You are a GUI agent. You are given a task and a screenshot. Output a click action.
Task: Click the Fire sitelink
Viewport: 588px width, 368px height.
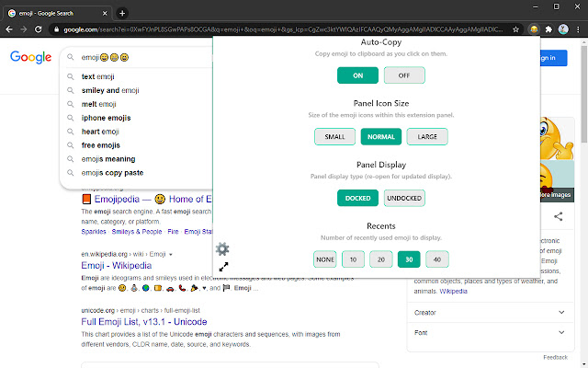coord(173,232)
